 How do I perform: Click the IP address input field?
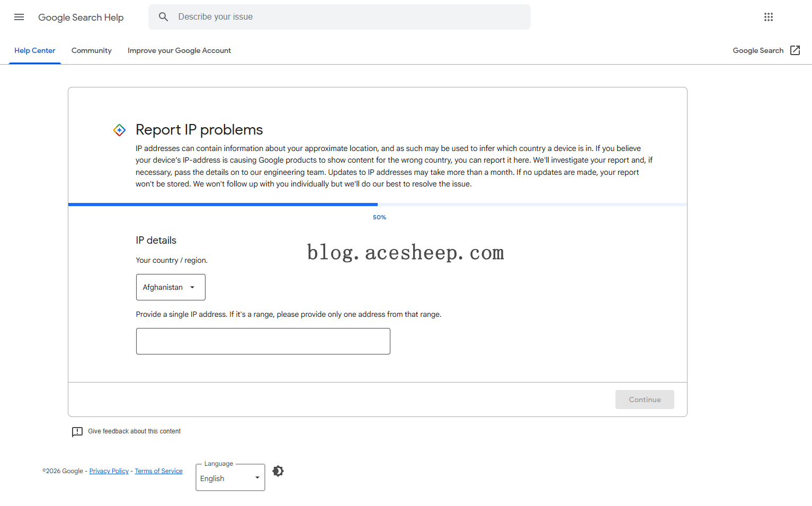tap(263, 341)
